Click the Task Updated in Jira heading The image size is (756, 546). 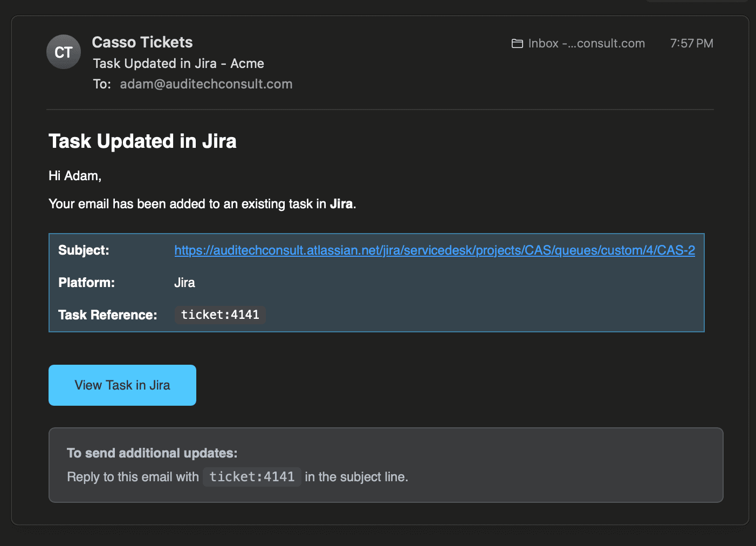coord(142,141)
